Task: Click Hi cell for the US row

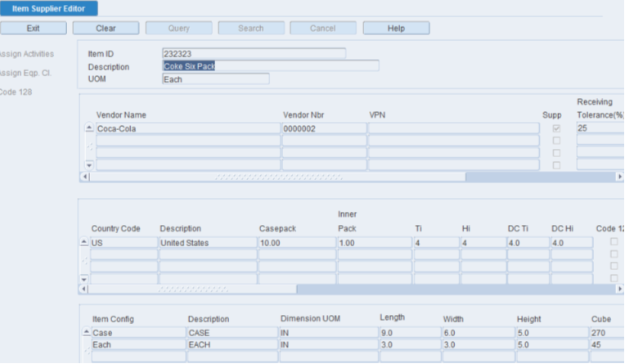Action: (x=483, y=243)
